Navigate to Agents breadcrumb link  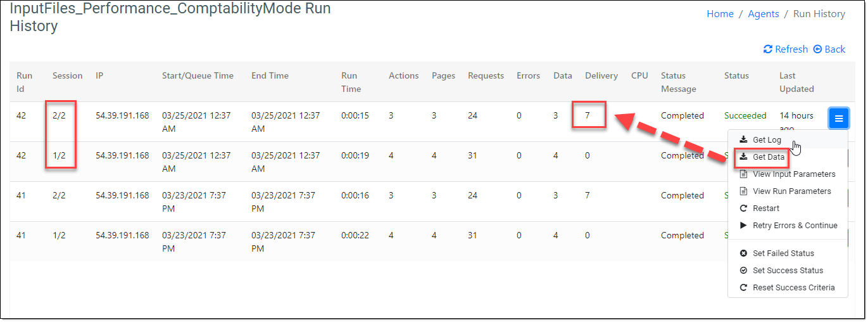click(x=763, y=14)
